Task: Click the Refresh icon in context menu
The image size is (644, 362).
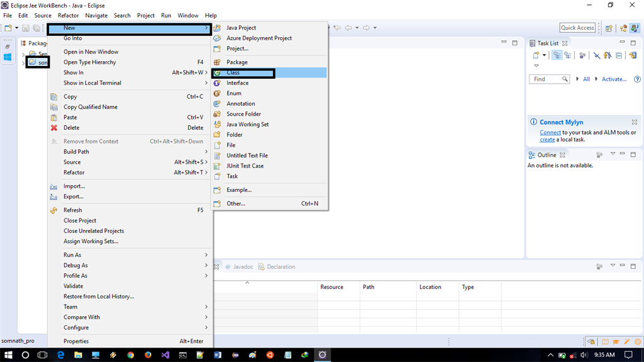Action: [54, 210]
